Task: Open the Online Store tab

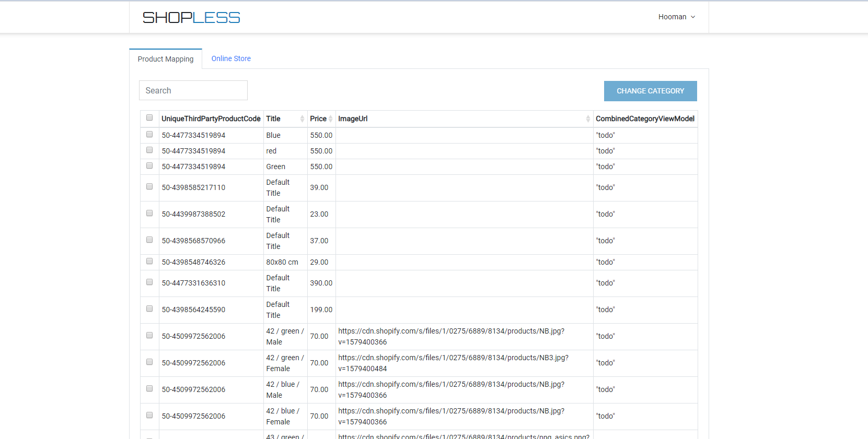Action: click(x=231, y=58)
